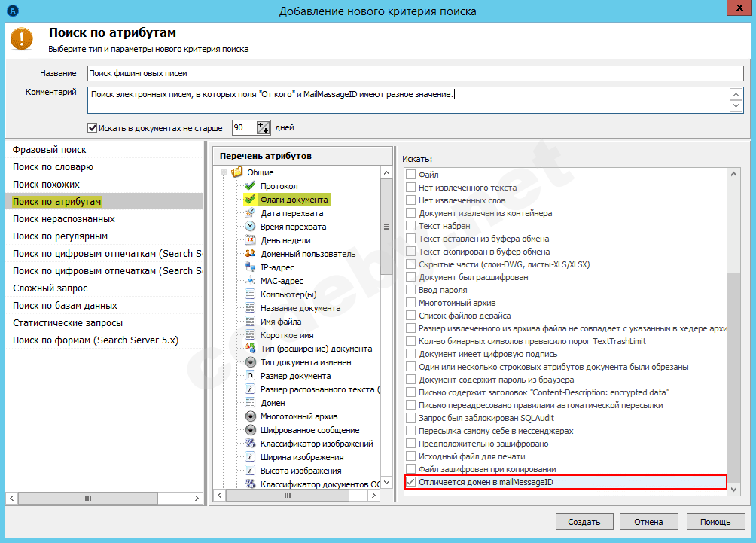The width and height of the screenshot is (756, 543).
Task: Select Поиск по словарю
Action: click(105, 167)
